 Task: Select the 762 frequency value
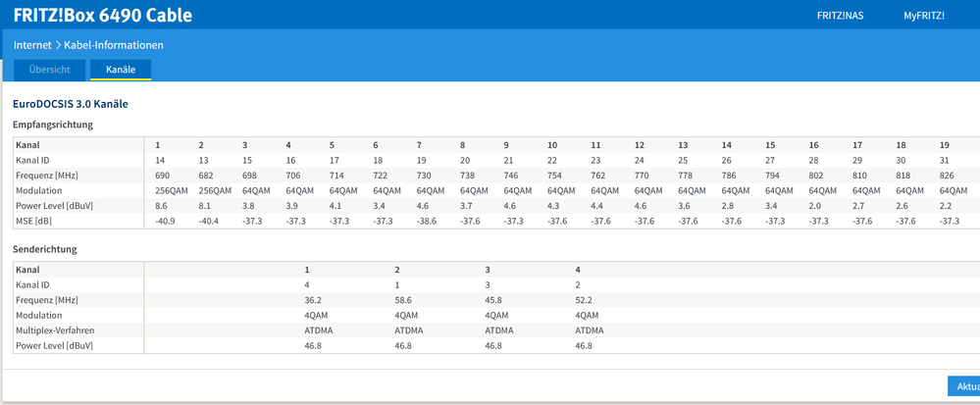[x=598, y=176]
